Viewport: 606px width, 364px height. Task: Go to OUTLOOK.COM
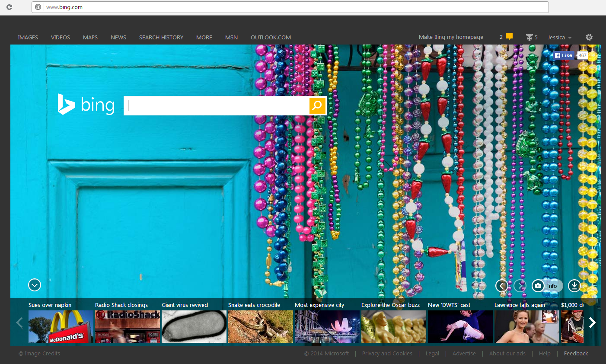[x=271, y=38]
